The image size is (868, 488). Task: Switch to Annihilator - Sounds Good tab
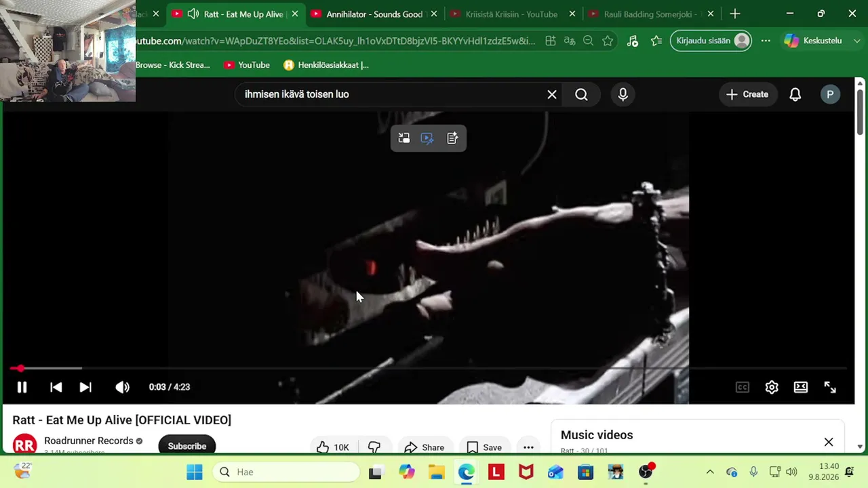pos(374,14)
